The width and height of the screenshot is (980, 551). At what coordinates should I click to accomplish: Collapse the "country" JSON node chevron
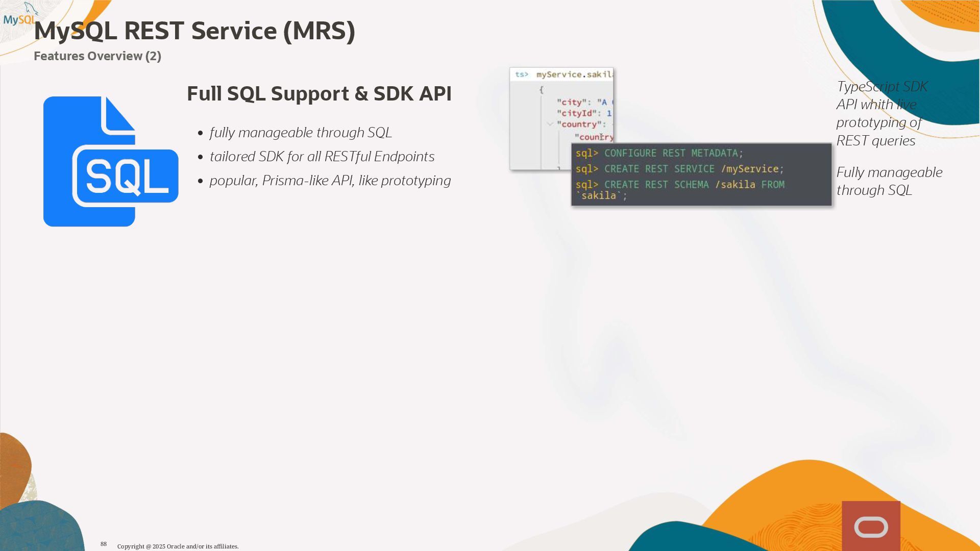550,124
